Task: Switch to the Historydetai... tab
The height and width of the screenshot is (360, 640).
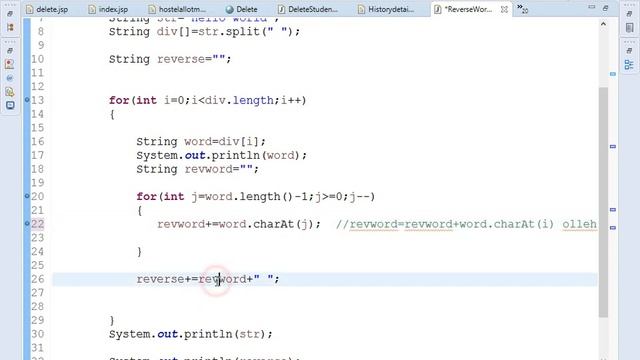Action: [386, 9]
